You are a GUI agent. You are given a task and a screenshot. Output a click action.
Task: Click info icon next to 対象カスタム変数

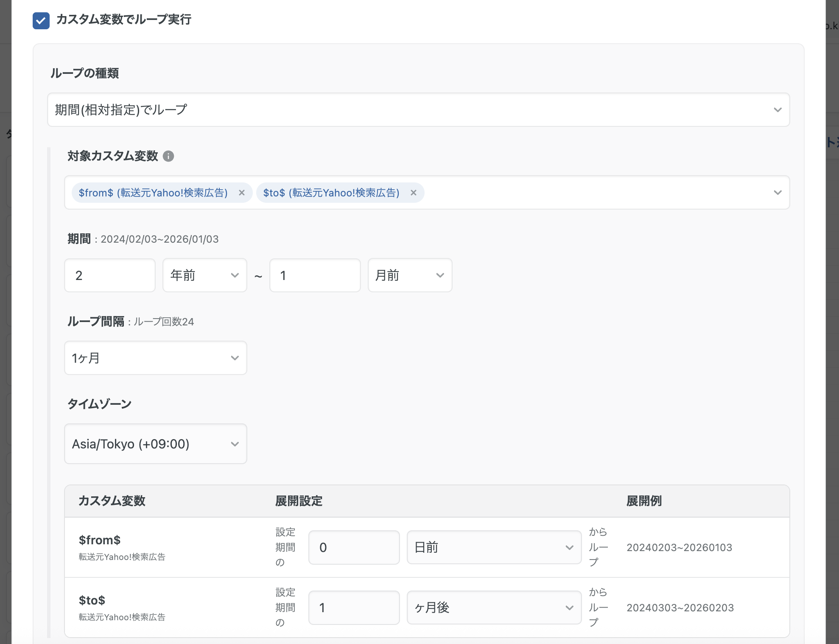(168, 157)
